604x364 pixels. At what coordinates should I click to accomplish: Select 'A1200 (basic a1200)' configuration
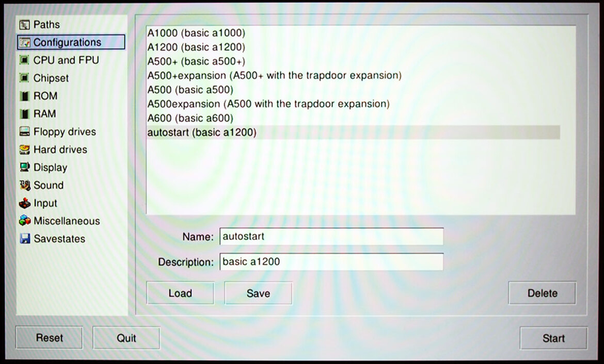353,47
